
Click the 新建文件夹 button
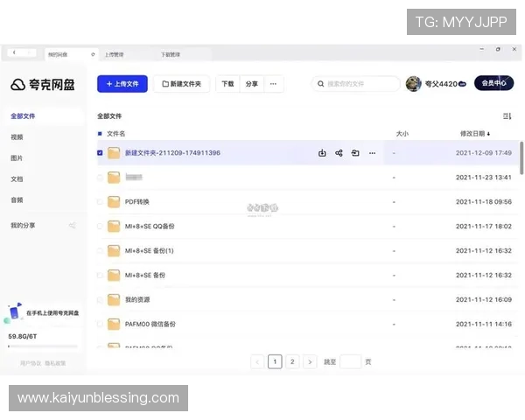(182, 84)
